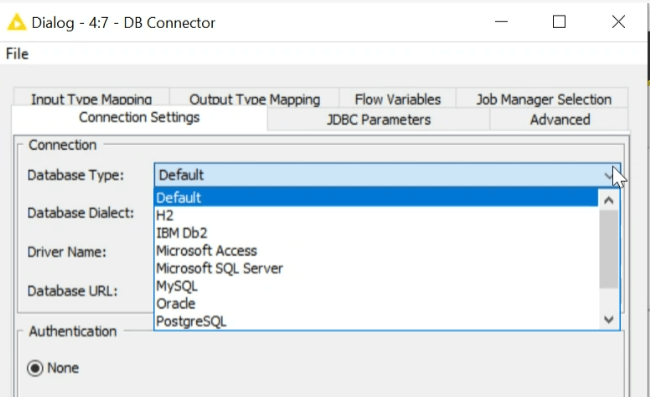Switch to Output Type Mapping tab
The image size is (650, 397).
255,97
